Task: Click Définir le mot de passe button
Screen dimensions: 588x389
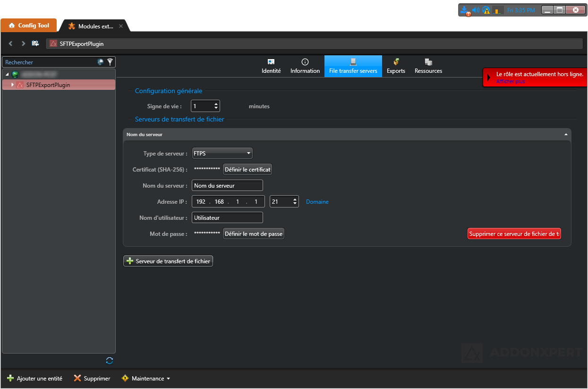Action: click(x=254, y=234)
